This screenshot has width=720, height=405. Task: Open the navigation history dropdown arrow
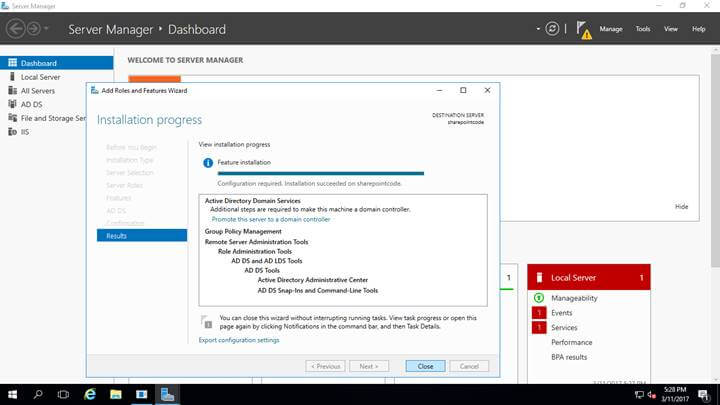(x=46, y=28)
